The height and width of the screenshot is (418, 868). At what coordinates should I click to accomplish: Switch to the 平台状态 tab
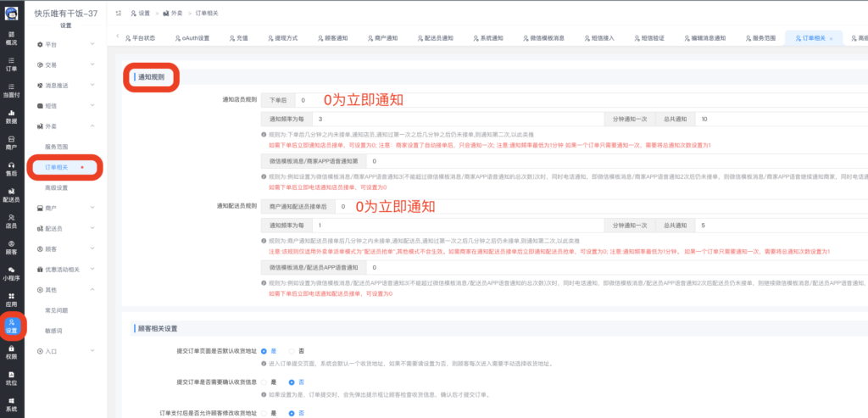tap(140, 38)
